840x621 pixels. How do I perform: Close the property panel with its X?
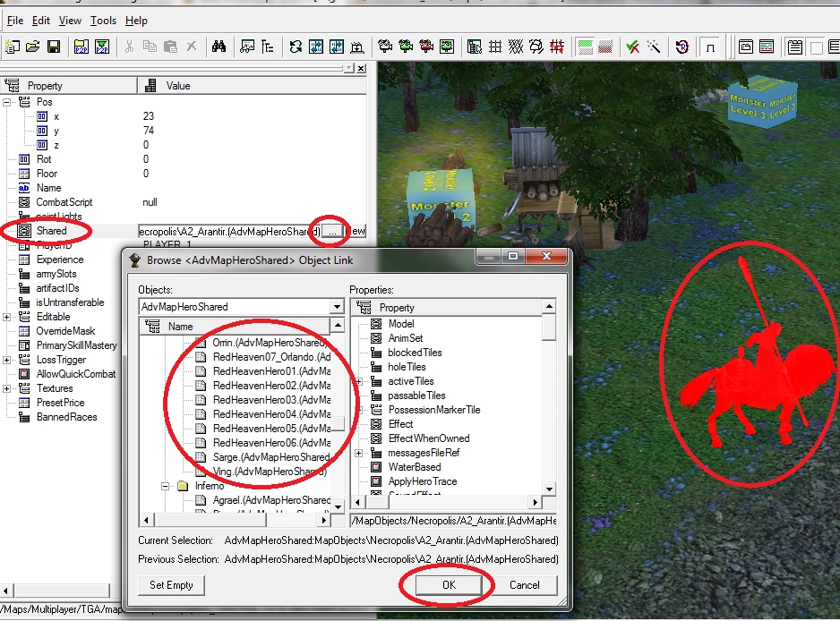pos(361,68)
